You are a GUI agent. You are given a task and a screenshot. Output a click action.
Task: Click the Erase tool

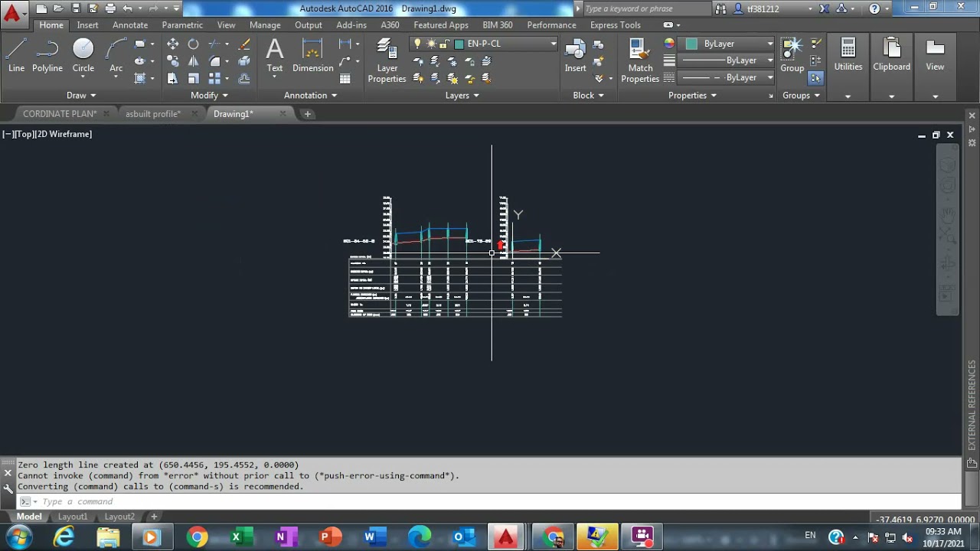[244, 44]
